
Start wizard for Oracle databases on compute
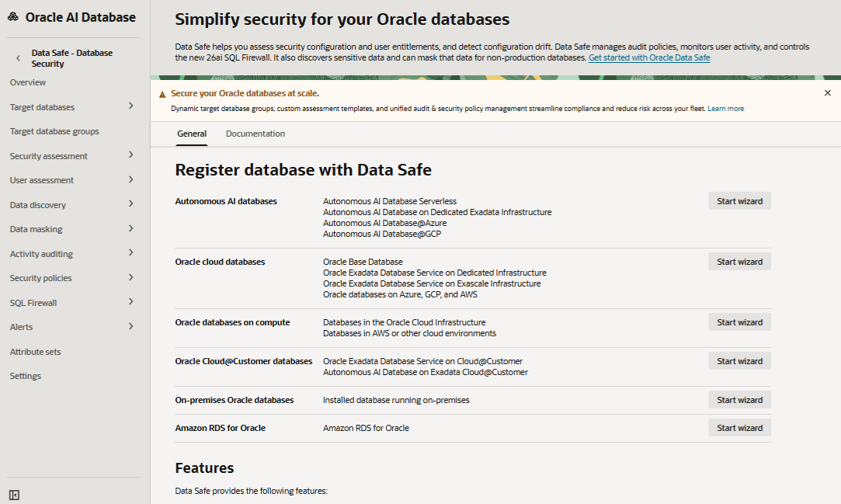pos(739,322)
